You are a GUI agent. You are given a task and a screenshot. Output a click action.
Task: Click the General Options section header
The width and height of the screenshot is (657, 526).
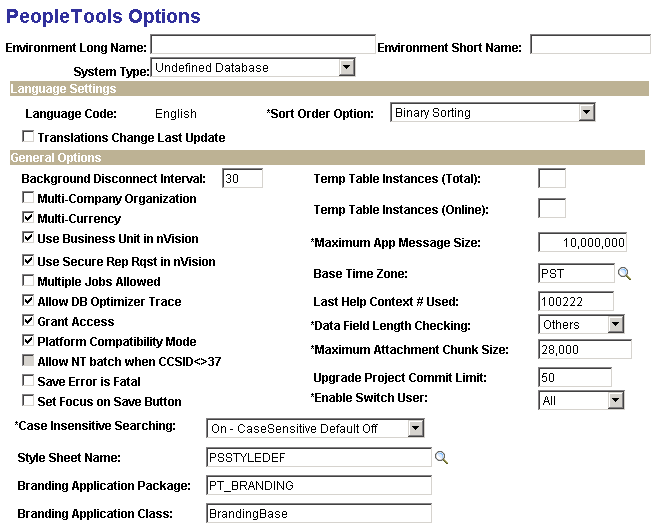(327, 158)
